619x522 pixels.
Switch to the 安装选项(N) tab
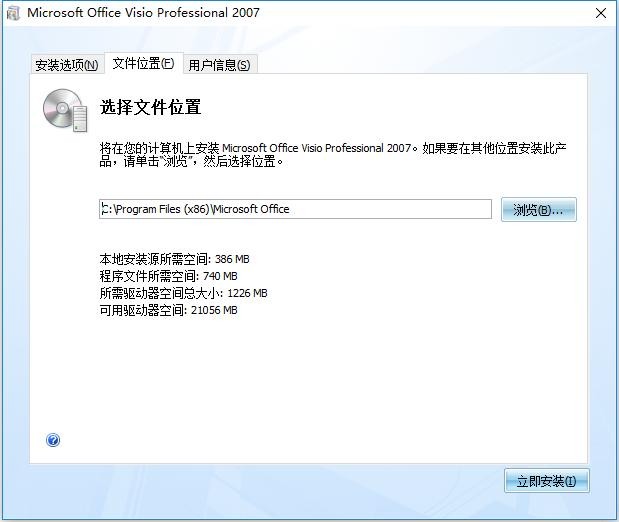67,65
